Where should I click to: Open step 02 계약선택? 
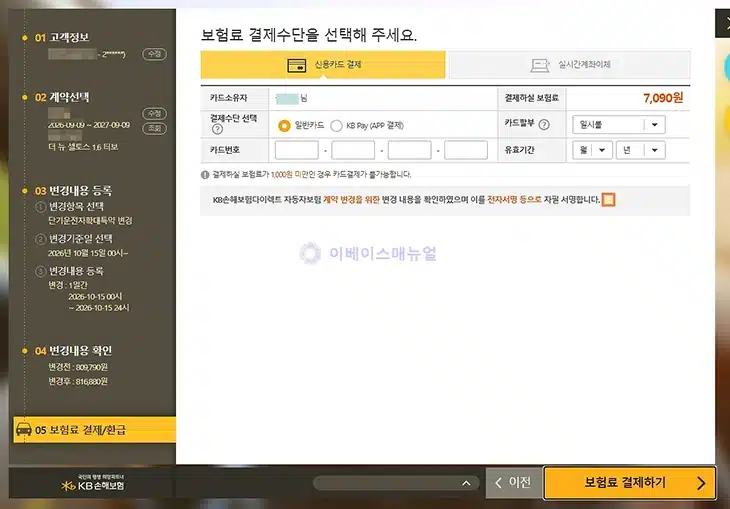click(62, 97)
